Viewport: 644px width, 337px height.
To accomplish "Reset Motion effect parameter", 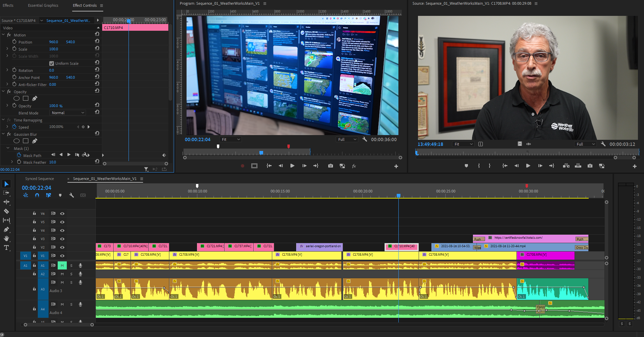I will [97, 34].
